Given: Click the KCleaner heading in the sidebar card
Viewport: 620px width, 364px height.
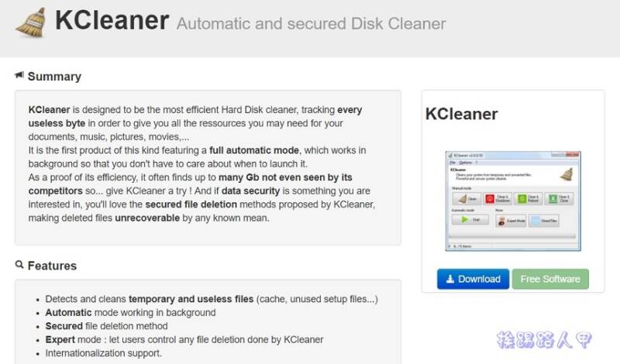Looking at the screenshot, I should tap(461, 114).
